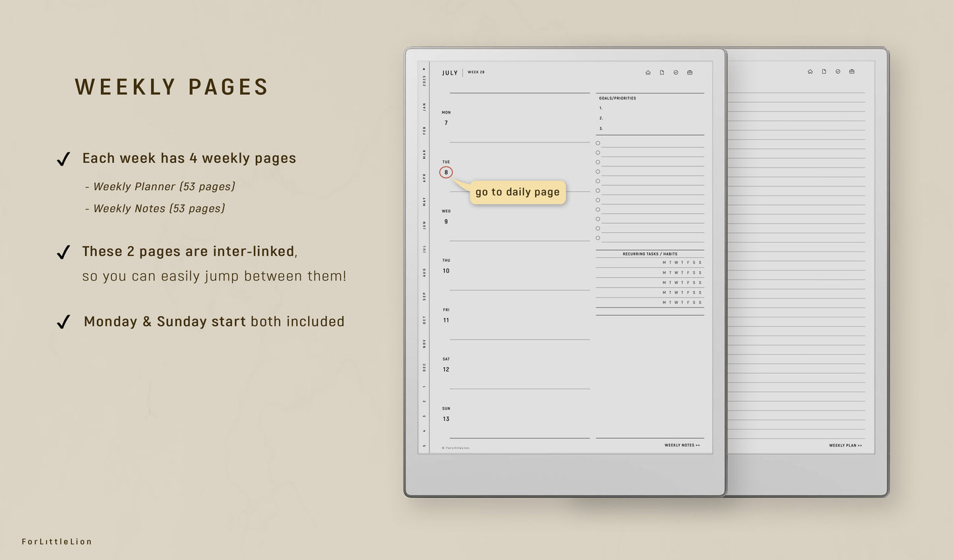Screen dimensions: 953x560
Task: Jump to WEEKLY NOTES >> from the planner page
Action: (x=682, y=445)
